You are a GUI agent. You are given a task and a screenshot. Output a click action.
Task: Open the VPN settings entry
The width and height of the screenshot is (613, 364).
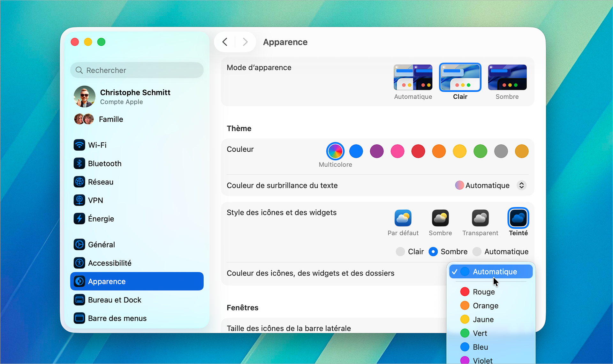[x=95, y=200]
